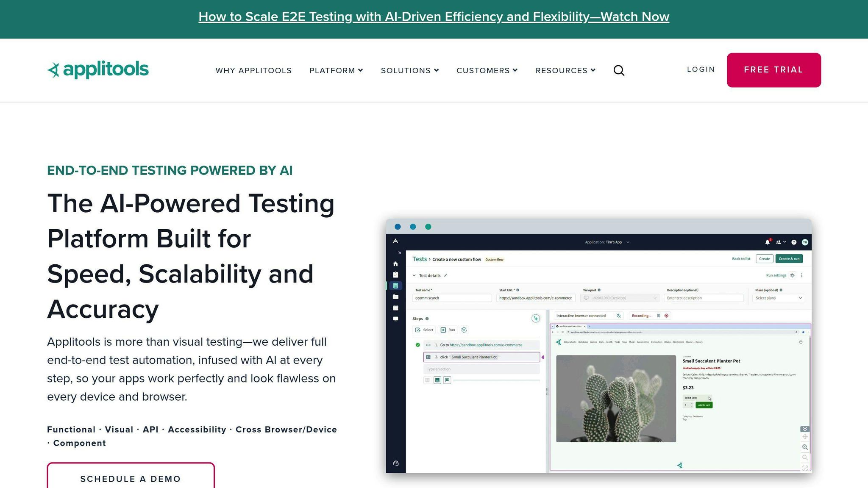The height and width of the screenshot is (488, 868).
Task: Click the Applitools logo
Action: tap(98, 70)
